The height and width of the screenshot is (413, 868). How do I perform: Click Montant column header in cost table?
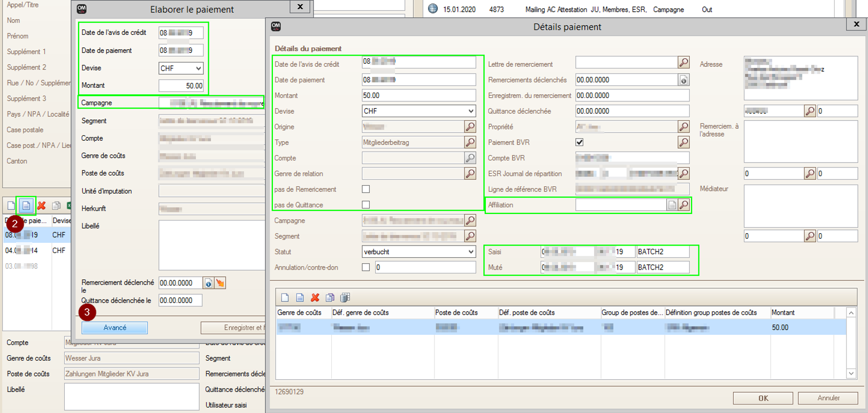click(801, 312)
